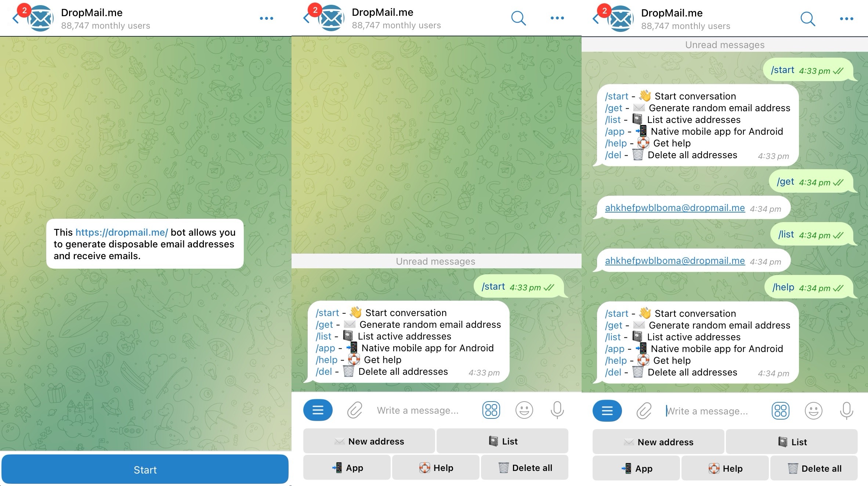Tap the Start button on welcome screen
Image resolution: width=868 pixels, height=486 pixels.
(144, 470)
